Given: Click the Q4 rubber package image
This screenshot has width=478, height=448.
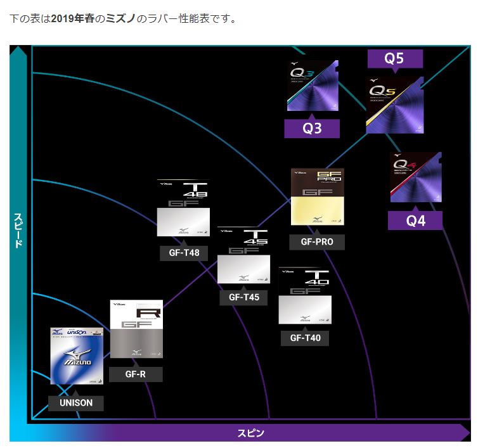Looking at the screenshot, I should click(416, 177).
